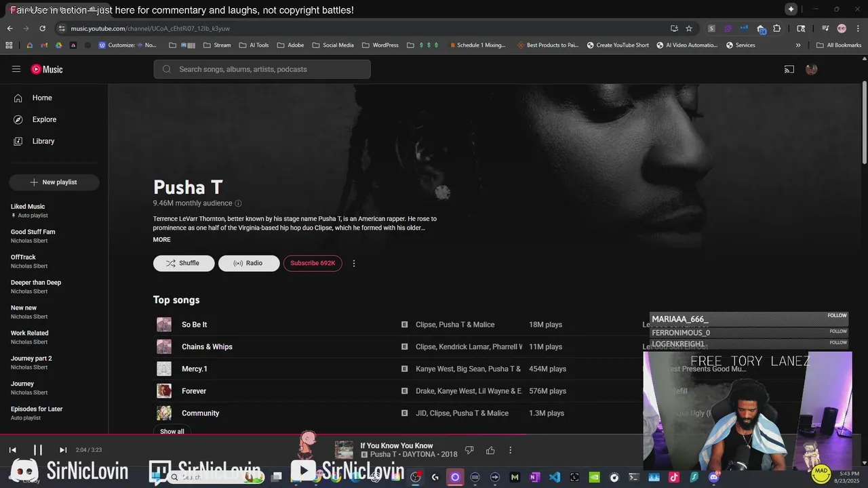Click the site information icon in address bar
Screen dimensions: 868x488
(x=62, y=28)
